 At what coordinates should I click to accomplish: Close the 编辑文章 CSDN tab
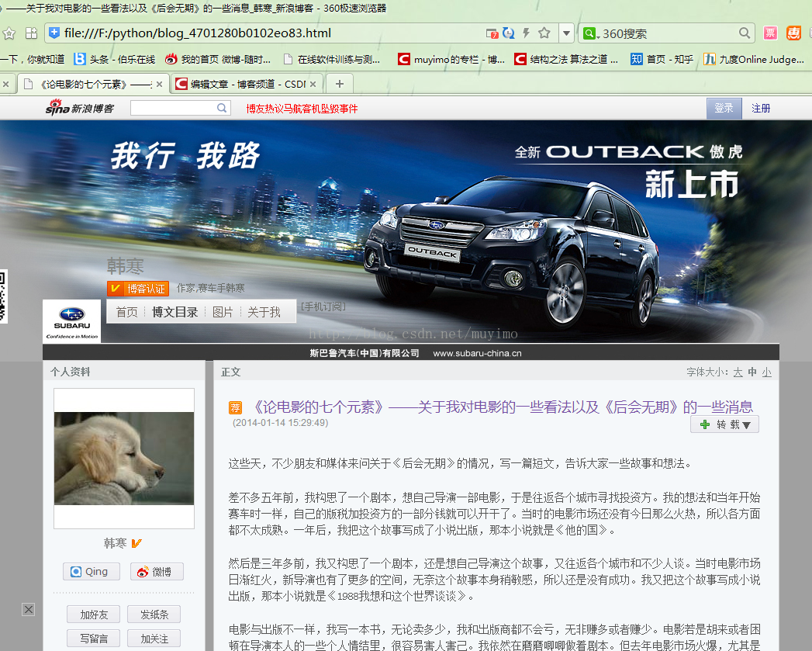313,84
